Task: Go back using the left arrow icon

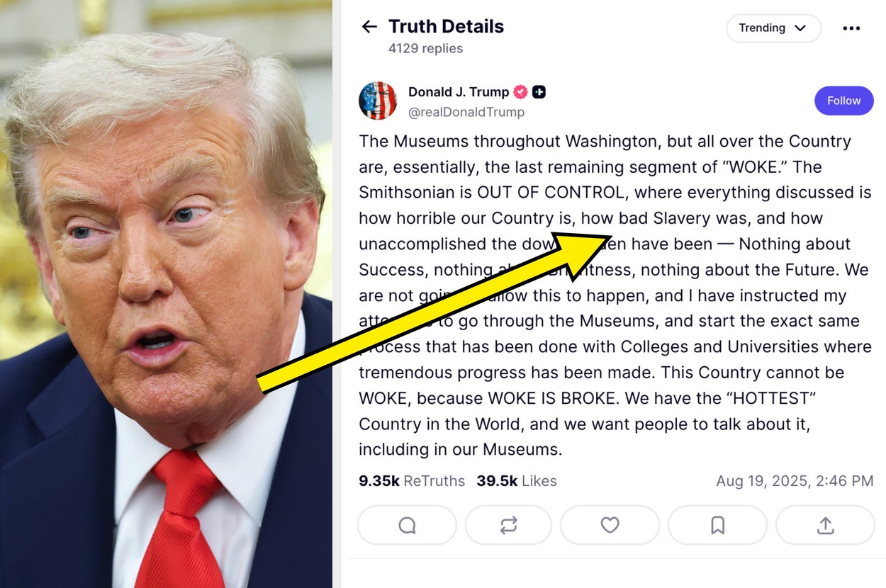Action: (x=369, y=27)
